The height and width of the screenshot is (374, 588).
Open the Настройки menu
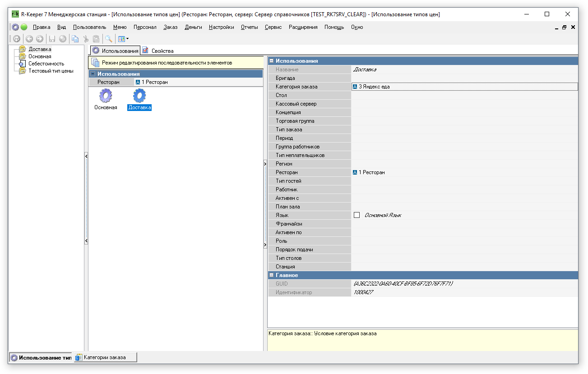tap(221, 27)
